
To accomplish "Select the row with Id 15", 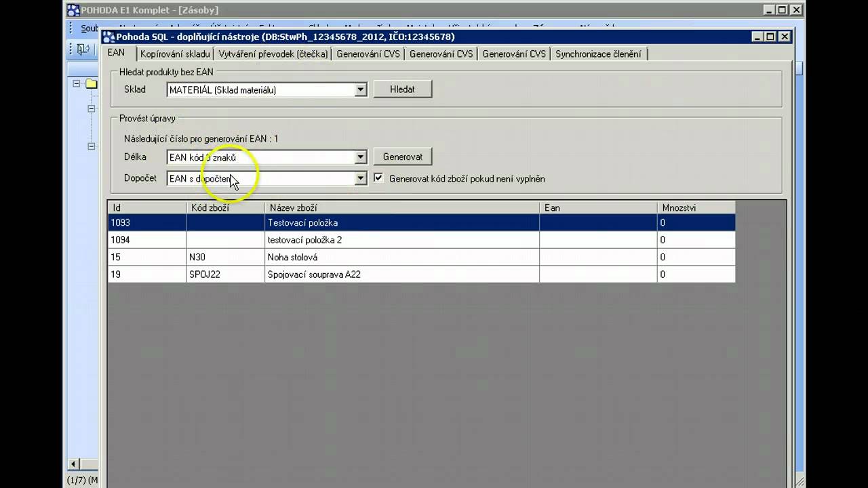I will point(422,257).
